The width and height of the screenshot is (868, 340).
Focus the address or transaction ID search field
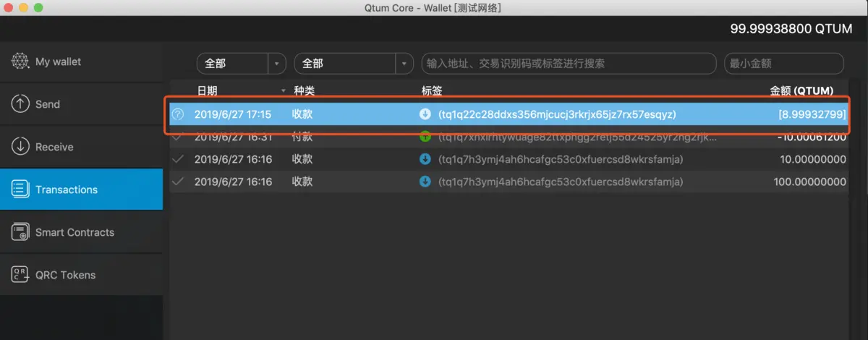569,64
